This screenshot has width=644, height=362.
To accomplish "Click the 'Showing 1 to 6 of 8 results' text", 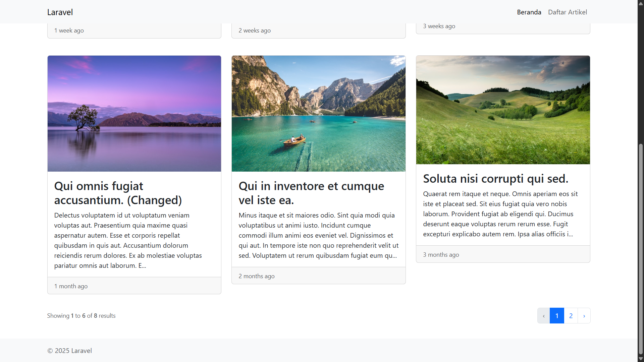I will (81, 316).
